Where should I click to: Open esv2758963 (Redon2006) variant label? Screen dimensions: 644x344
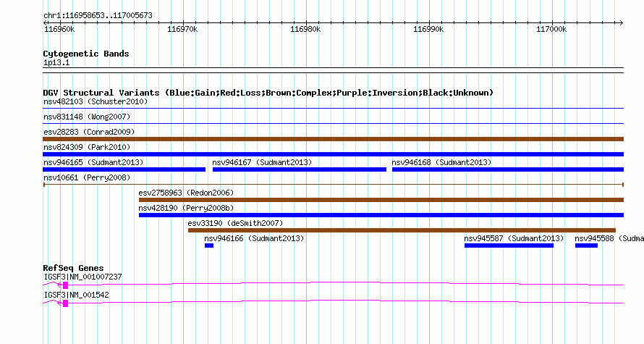pos(186,193)
